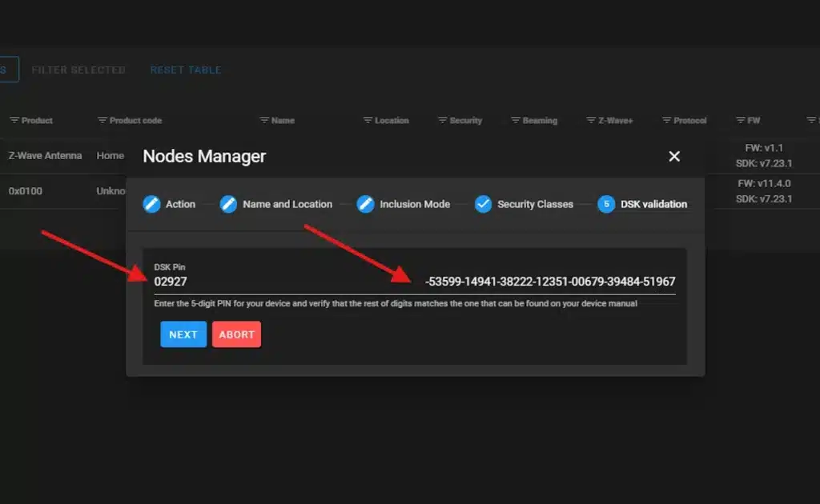Open the filter icon for the Product column
Image resolution: width=820 pixels, height=504 pixels.
(x=14, y=121)
